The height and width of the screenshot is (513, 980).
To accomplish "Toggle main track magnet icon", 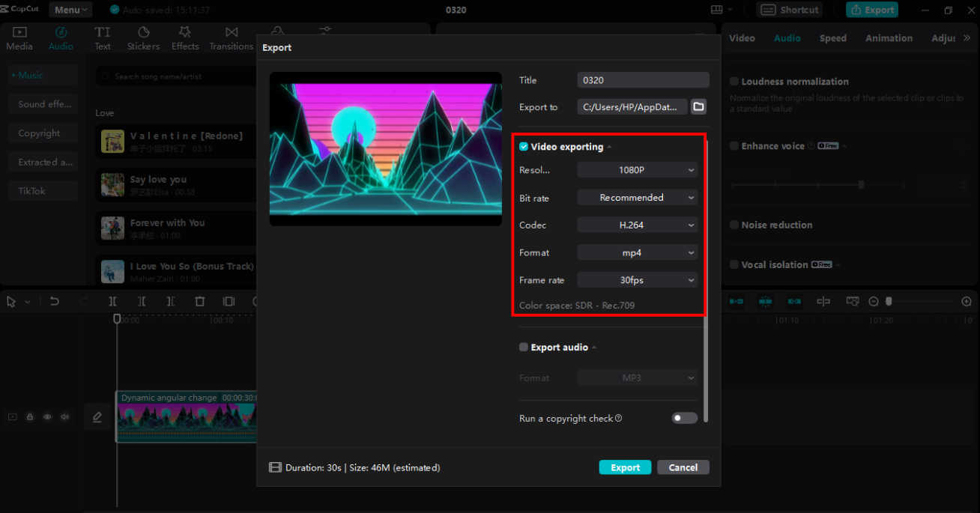I will [736, 301].
